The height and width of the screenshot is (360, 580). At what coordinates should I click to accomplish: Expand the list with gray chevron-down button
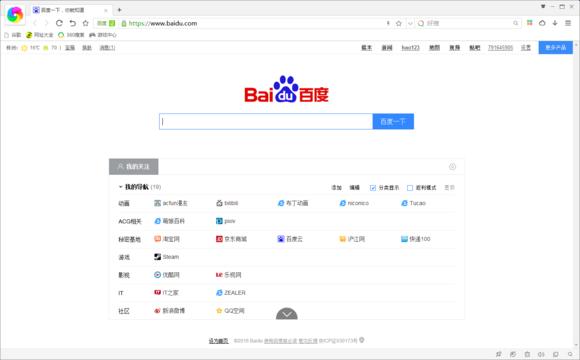click(287, 314)
